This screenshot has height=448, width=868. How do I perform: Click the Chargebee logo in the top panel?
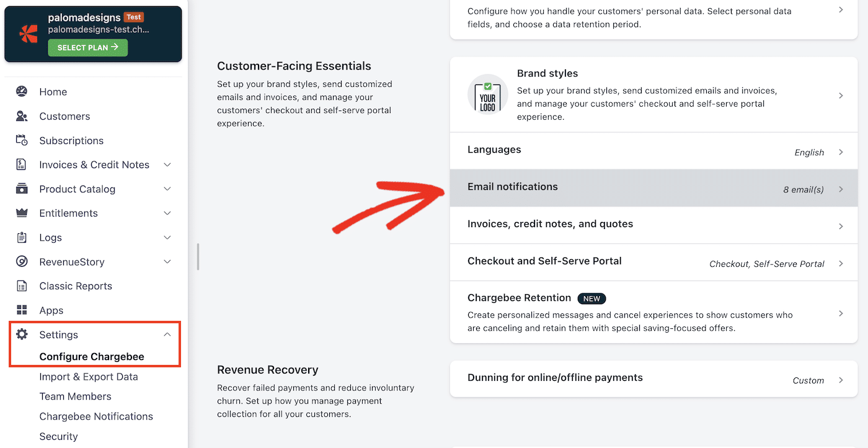[27, 34]
